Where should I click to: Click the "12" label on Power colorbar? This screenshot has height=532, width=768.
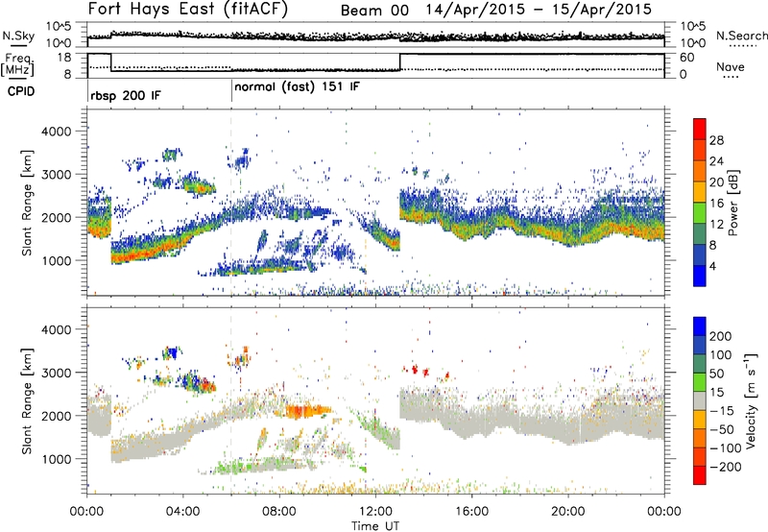pos(716,225)
